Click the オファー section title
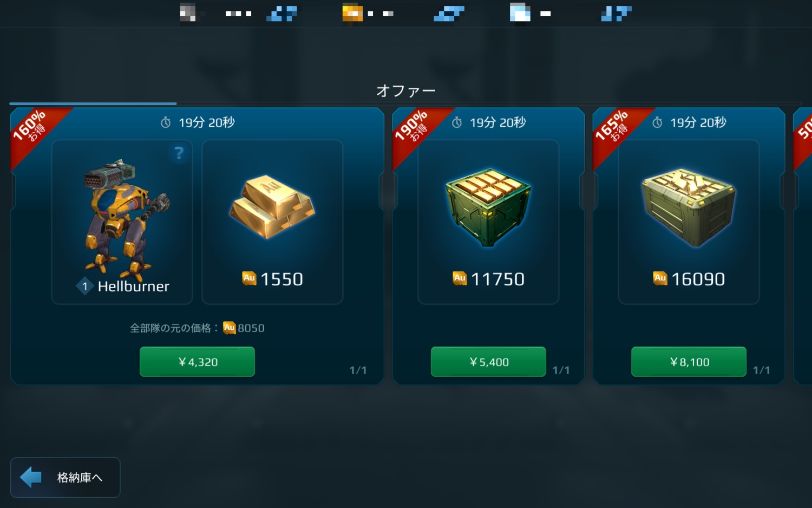This screenshot has height=508, width=812. tap(406, 90)
